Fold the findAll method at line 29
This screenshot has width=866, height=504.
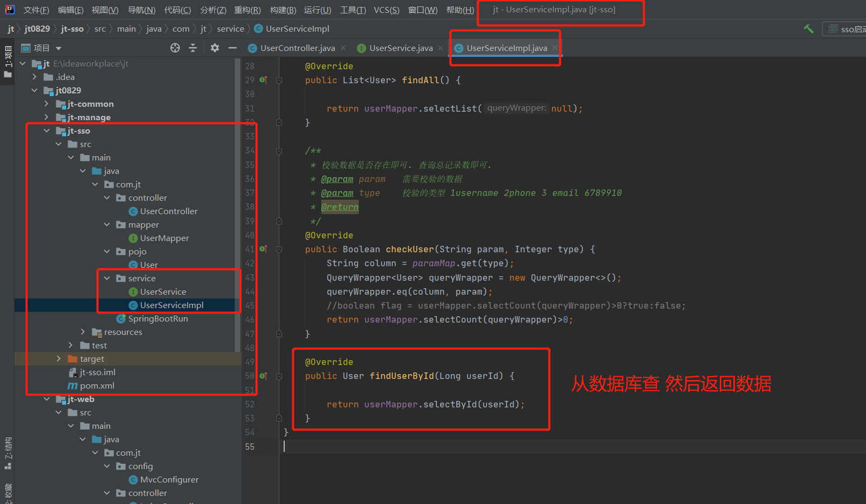pyautogui.click(x=279, y=80)
